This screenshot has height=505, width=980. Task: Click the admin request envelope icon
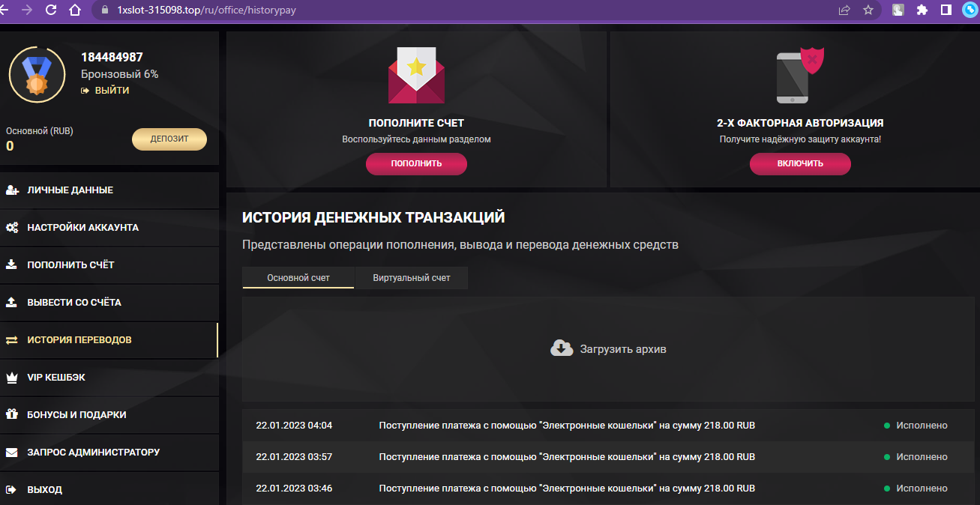click(11, 453)
